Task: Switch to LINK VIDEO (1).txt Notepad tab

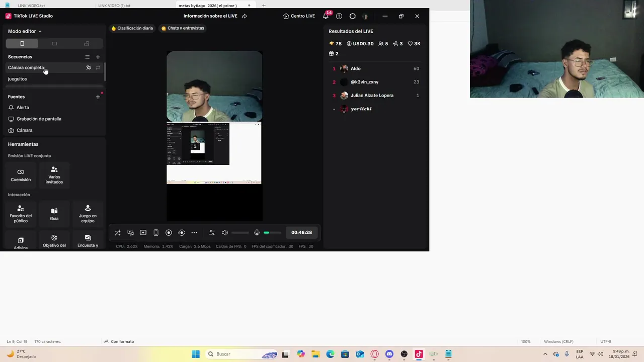Action: 114,6
